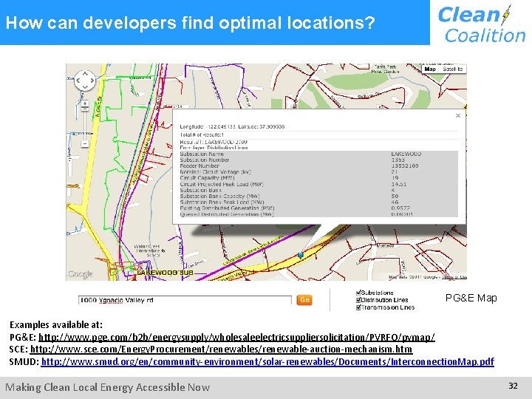Click the LAKEWOOD SUB map label
Screen dimensions: 532x399
165,273
